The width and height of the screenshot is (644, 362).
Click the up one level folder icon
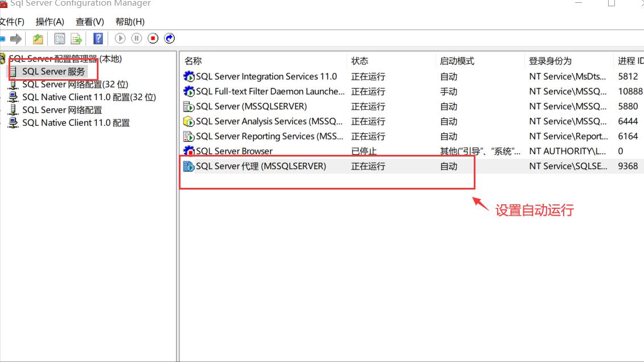pyautogui.click(x=38, y=39)
